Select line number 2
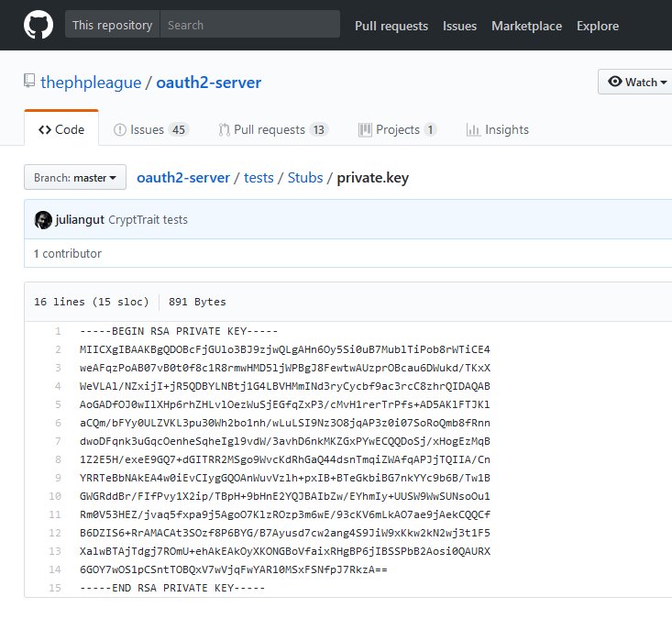The image size is (672, 630). (x=58, y=349)
